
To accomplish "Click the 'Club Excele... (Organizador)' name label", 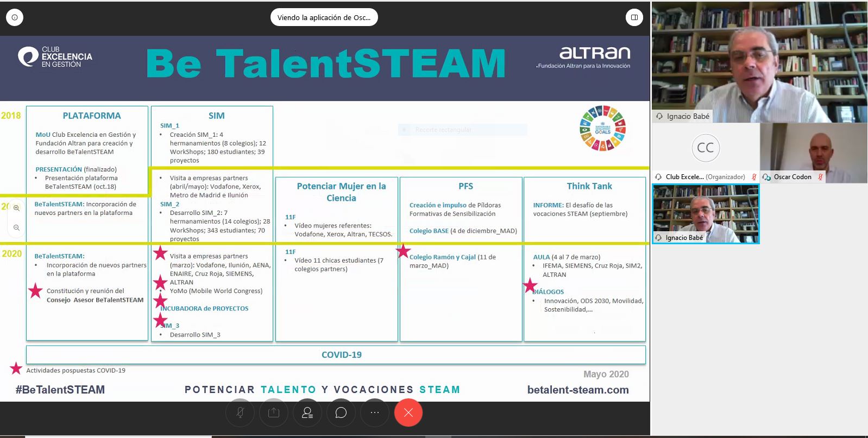I will tap(706, 177).
